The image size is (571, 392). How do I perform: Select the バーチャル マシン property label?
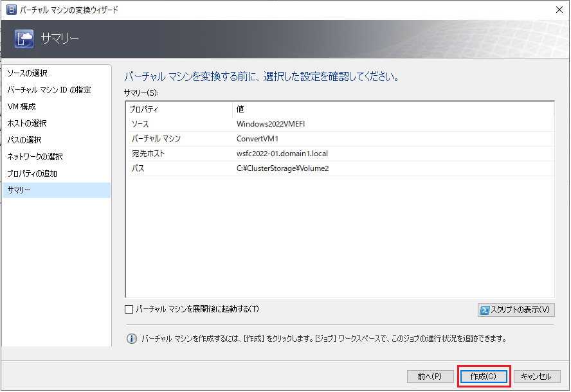[156, 139]
